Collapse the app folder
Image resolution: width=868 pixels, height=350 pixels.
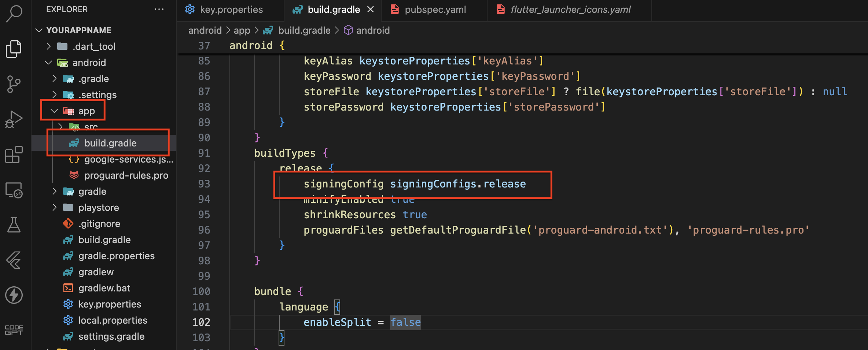(x=54, y=111)
